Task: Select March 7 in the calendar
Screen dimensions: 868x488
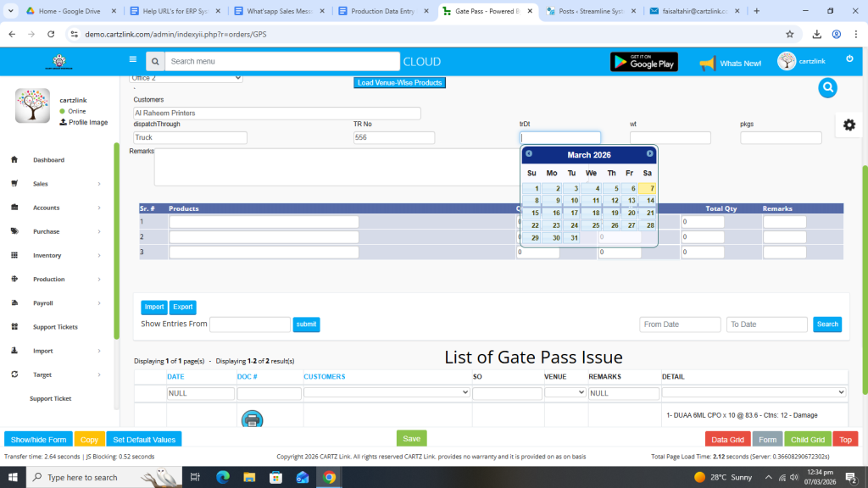Action: [x=648, y=189]
